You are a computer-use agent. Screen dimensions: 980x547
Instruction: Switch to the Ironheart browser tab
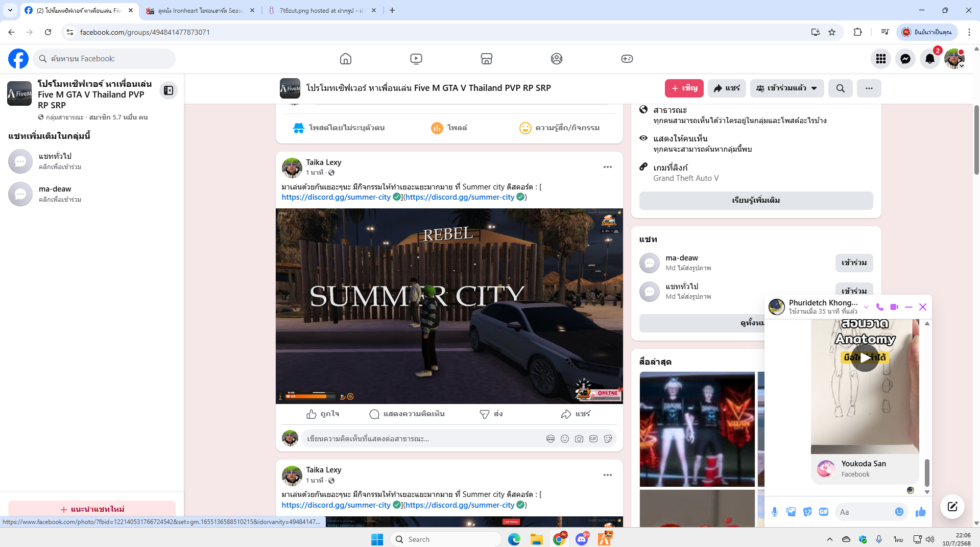coord(199,10)
